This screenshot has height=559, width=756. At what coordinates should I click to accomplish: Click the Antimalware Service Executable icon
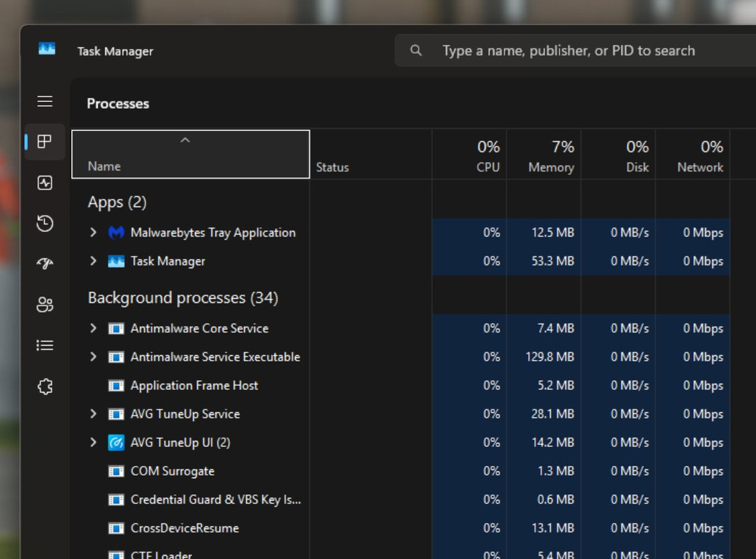[x=116, y=357]
